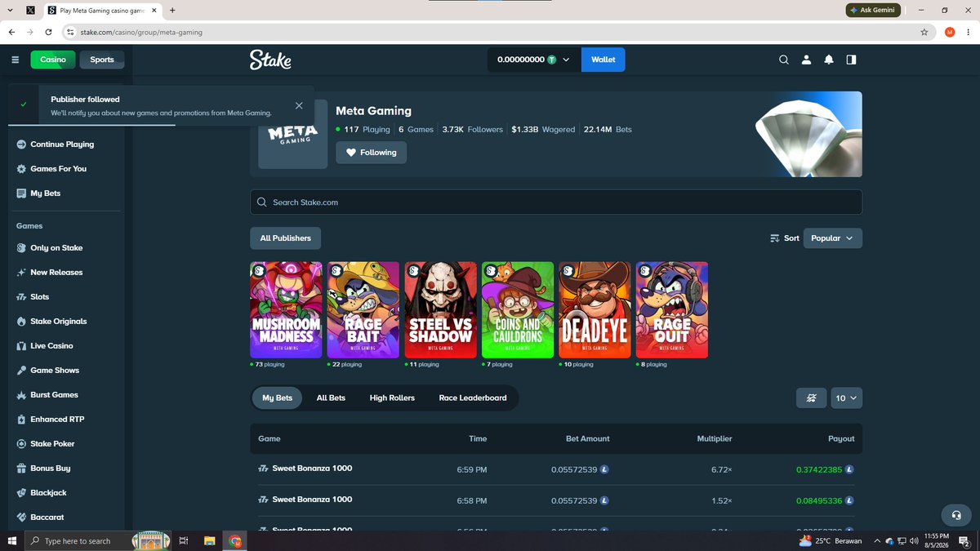Switch to Casino mode
Screen dimensions: 980x551
[53, 60]
